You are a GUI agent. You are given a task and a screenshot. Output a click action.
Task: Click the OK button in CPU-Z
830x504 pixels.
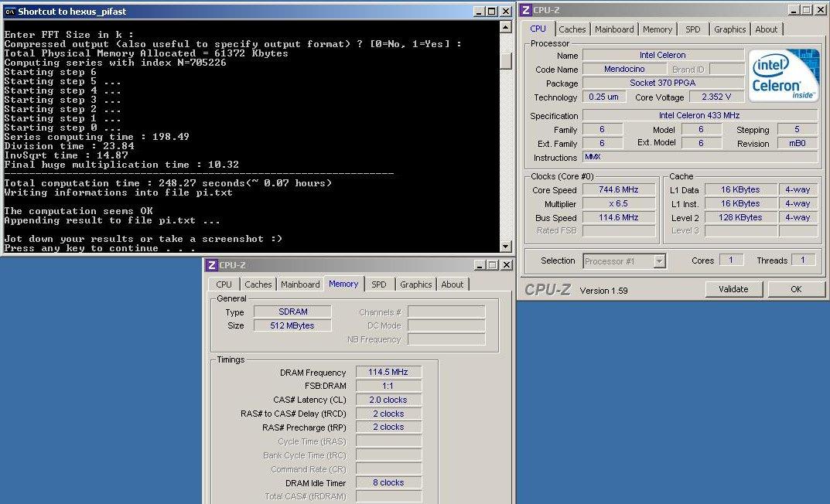(x=796, y=289)
